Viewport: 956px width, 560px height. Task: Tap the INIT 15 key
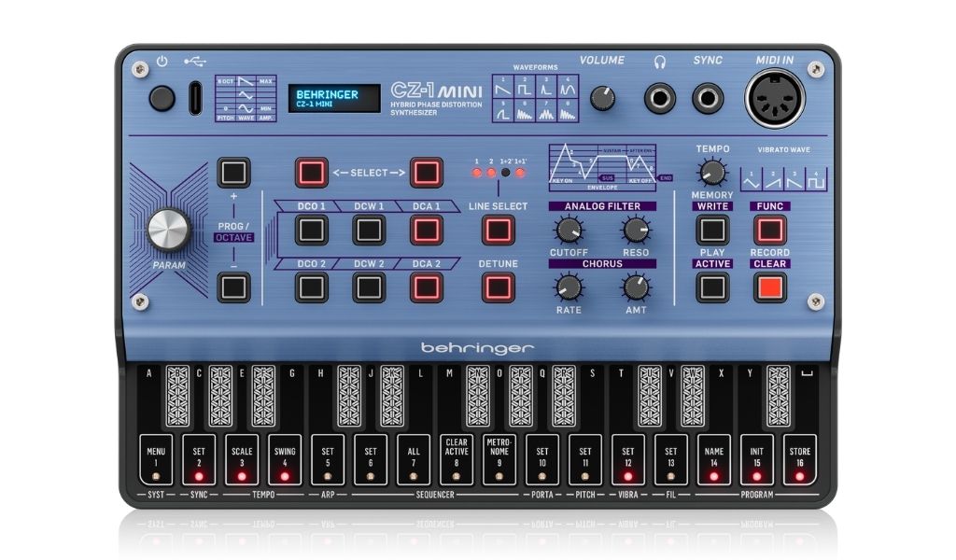756,459
